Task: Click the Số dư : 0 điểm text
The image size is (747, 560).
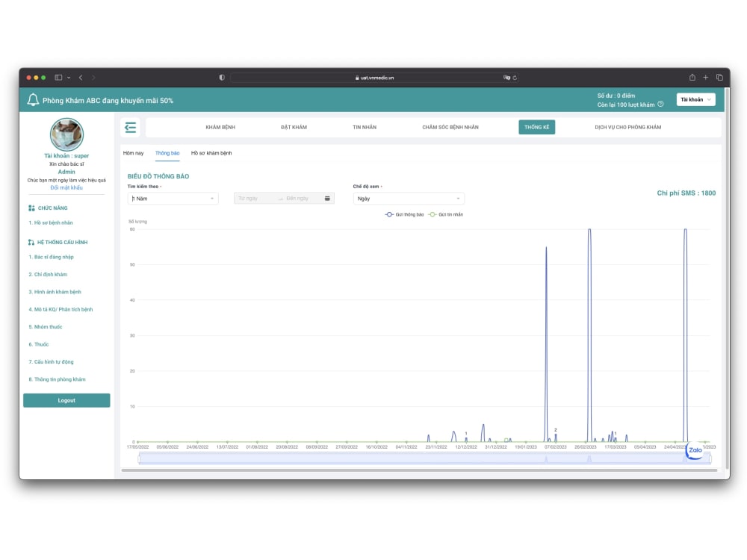Action: coord(616,96)
